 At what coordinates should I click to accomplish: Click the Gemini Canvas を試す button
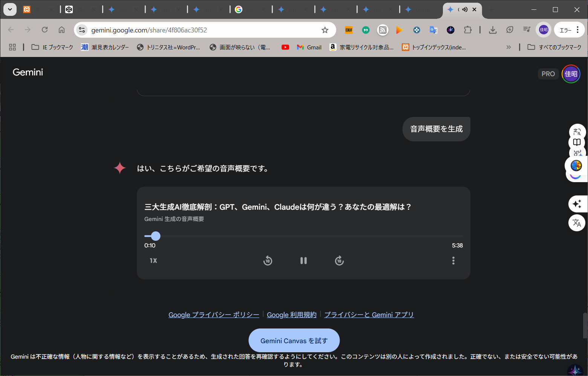(294, 341)
